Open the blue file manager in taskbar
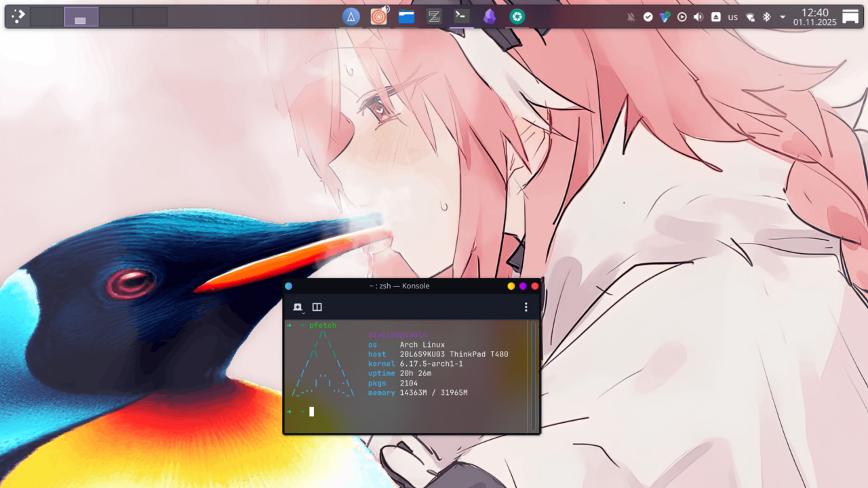This screenshot has width=868, height=488. tap(406, 17)
